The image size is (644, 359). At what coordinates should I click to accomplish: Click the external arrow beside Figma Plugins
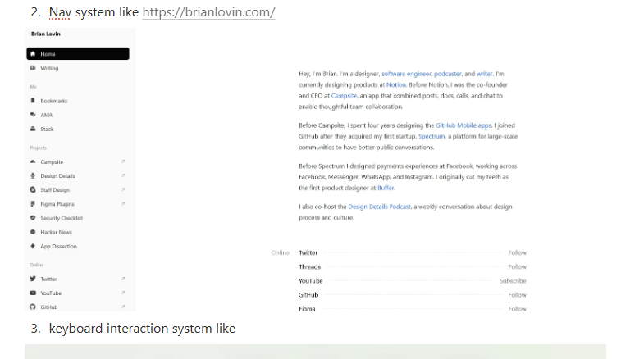[123, 204]
